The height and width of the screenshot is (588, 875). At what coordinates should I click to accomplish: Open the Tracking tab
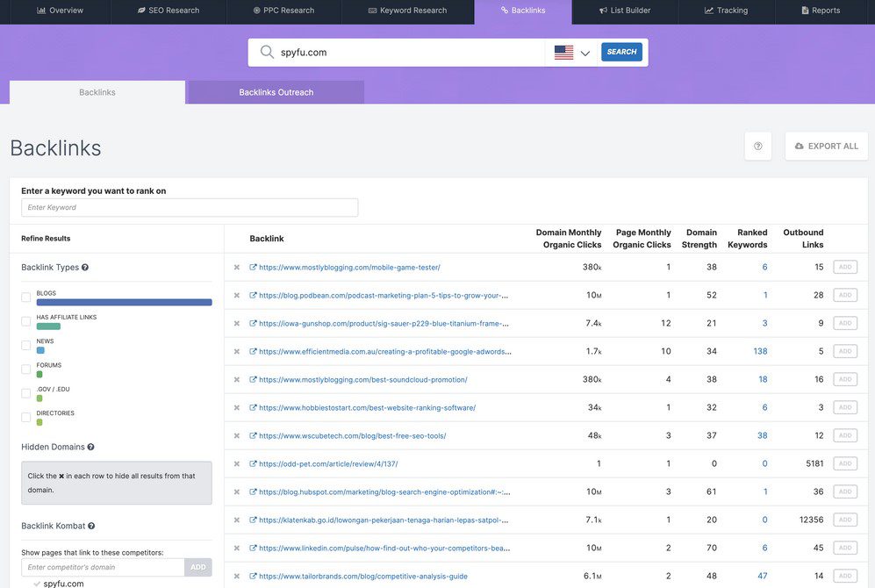click(726, 11)
